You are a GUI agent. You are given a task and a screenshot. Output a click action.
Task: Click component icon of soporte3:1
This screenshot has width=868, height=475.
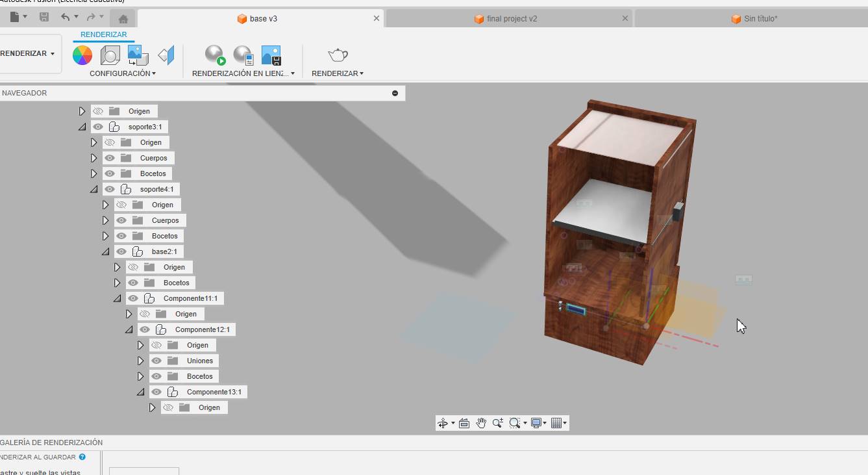coord(114,127)
